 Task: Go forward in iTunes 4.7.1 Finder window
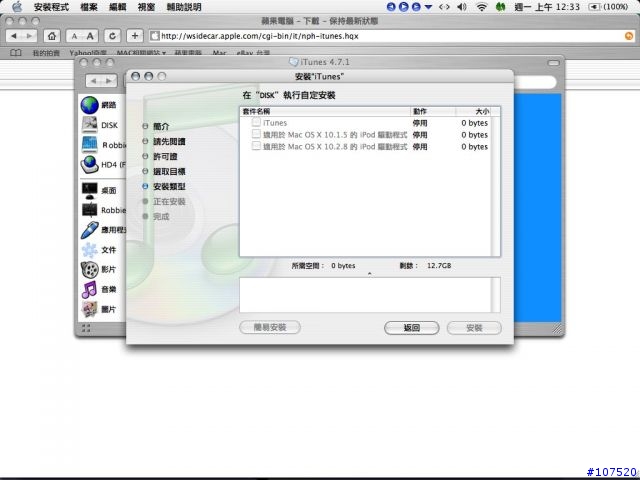coord(109,81)
